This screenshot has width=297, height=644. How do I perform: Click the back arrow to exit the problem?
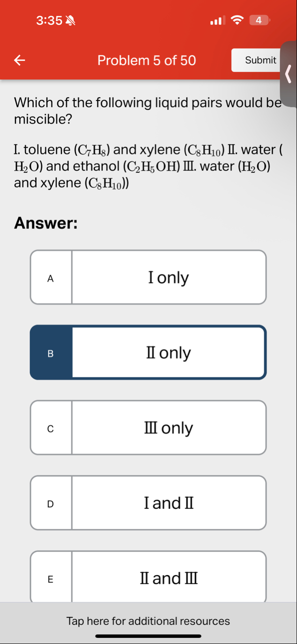tap(19, 60)
